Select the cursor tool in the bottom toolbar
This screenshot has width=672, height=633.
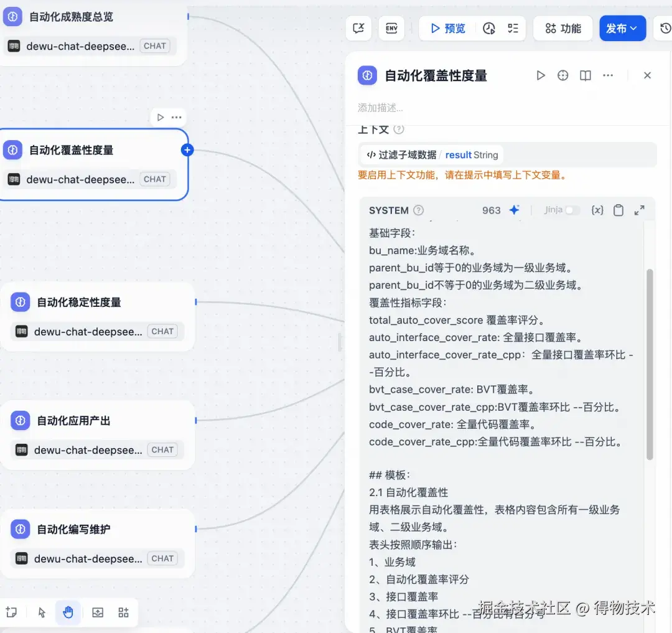pyautogui.click(x=41, y=612)
